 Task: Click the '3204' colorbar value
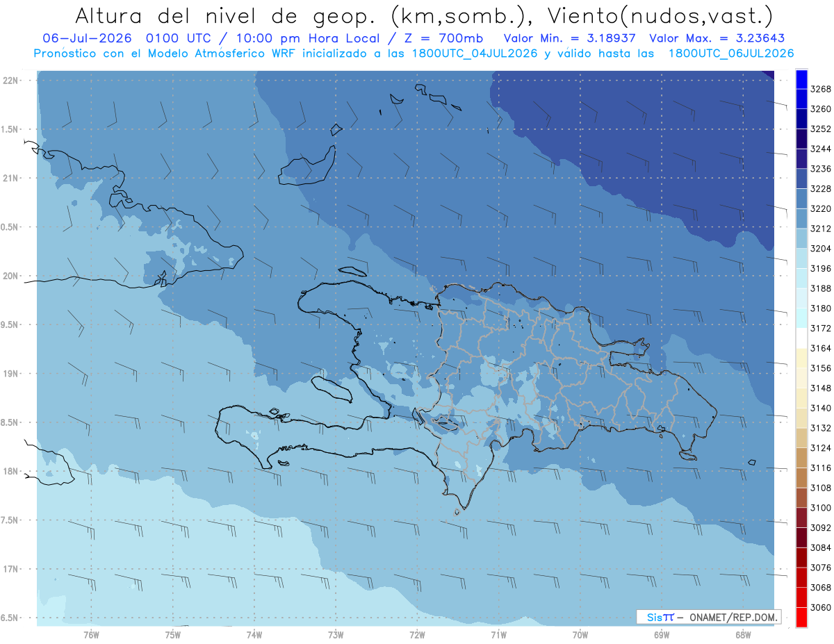[821, 249]
